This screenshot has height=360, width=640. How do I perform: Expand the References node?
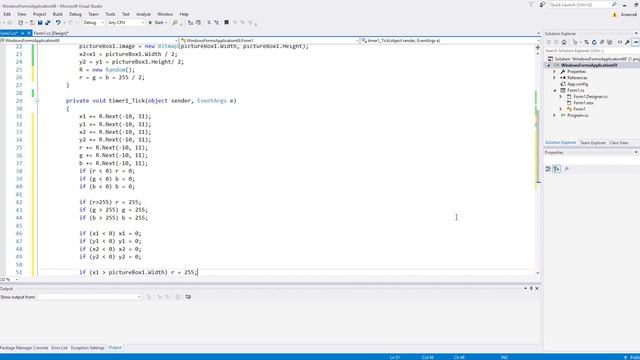554,78
